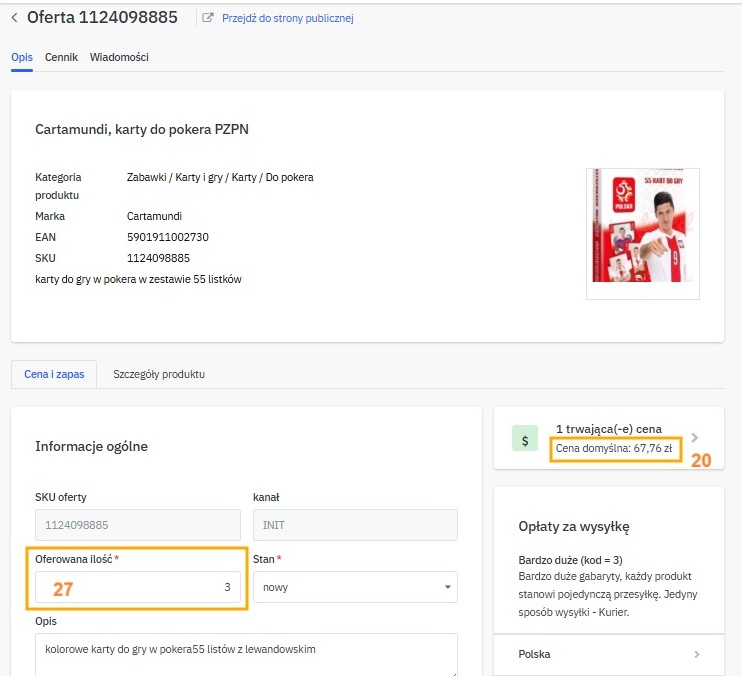Expand the Polska shipping row chevron
This screenshot has width=742, height=676.
[x=696, y=655]
